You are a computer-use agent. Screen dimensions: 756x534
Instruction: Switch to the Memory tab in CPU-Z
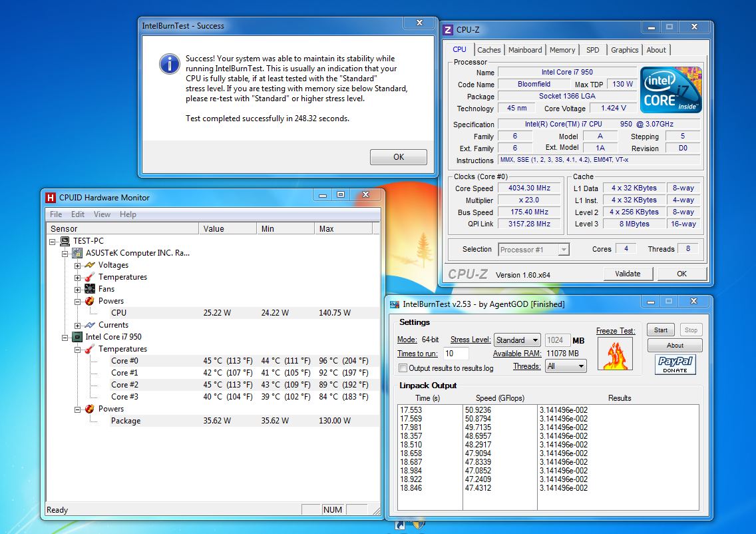coord(562,50)
